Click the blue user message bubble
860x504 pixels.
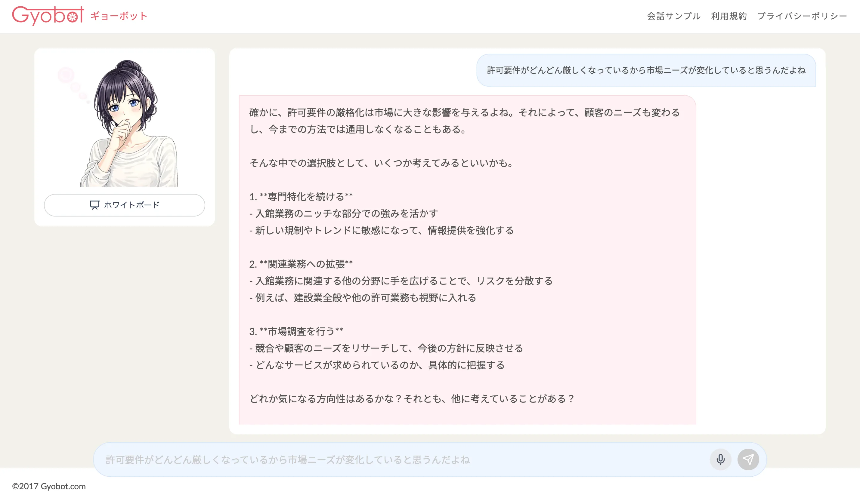click(646, 70)
